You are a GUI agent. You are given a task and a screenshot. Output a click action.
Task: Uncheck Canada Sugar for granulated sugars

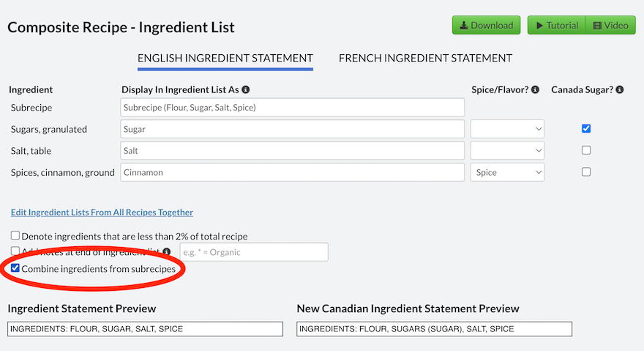(x=586, y=129)
